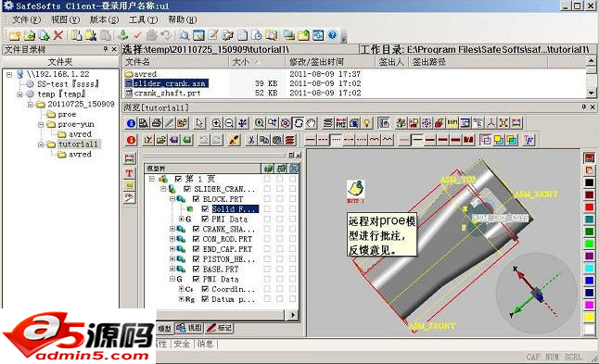599x364 pixels.
Task: Click the light bulb lighting icon
Action: [367, 123]
